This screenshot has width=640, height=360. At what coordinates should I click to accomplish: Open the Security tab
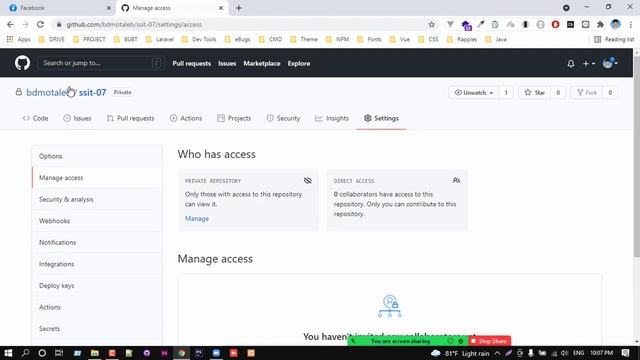tap(284, 118)
